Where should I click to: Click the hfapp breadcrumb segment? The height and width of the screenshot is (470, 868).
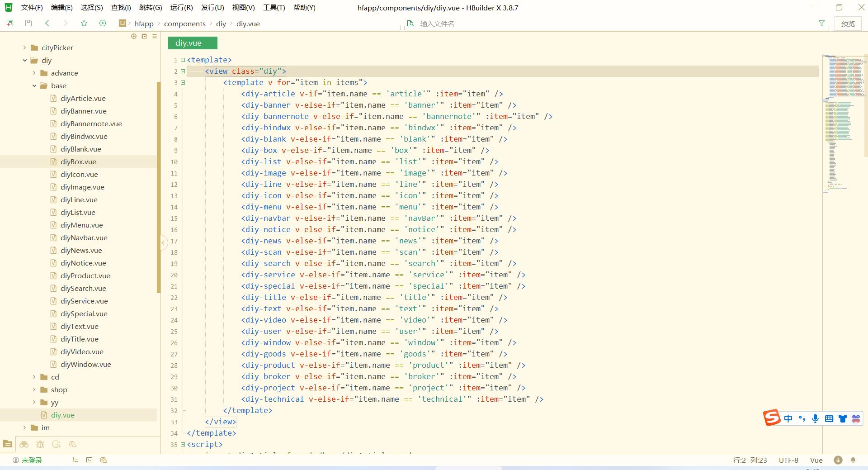point(144,24)
